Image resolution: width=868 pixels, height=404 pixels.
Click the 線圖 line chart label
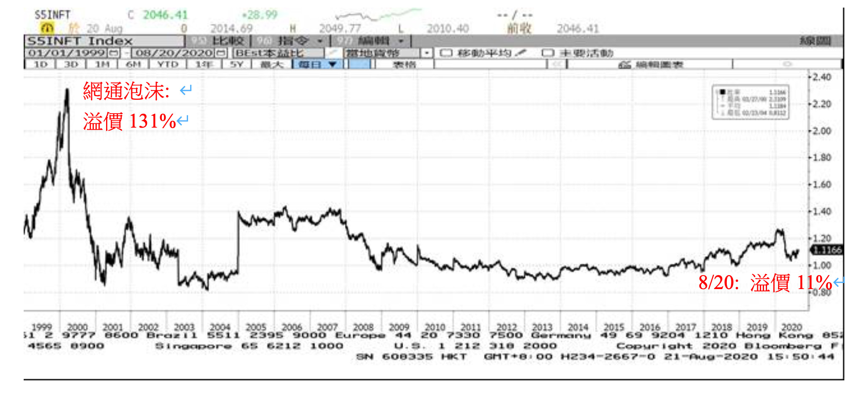click(815, 41)
